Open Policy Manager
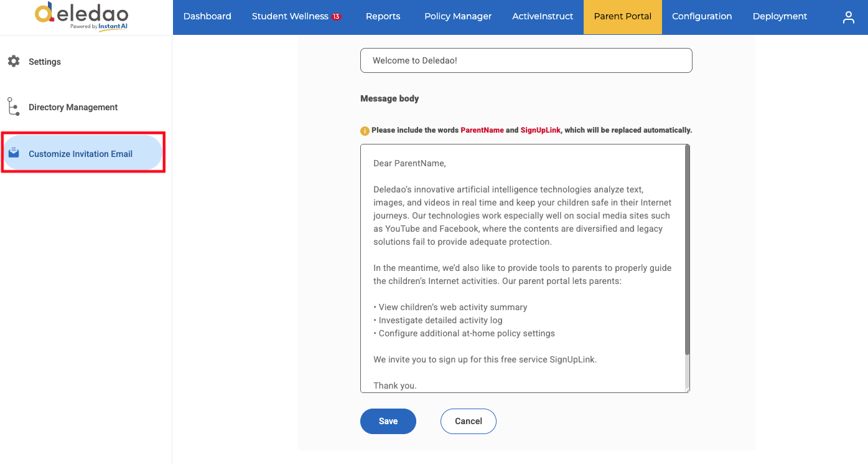 [x=458, y=17]
